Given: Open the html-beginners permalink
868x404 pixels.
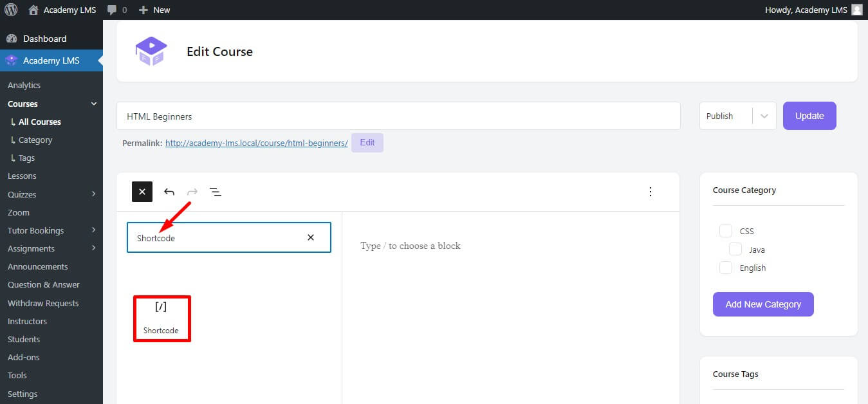Looking at the screenshot, I should click(256, 143).
